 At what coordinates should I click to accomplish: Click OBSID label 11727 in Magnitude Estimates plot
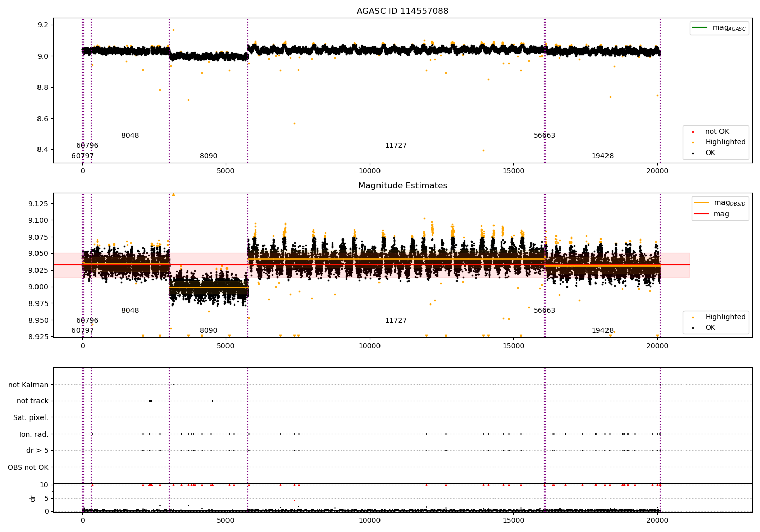pyautogui.click(x=396, y=321)
